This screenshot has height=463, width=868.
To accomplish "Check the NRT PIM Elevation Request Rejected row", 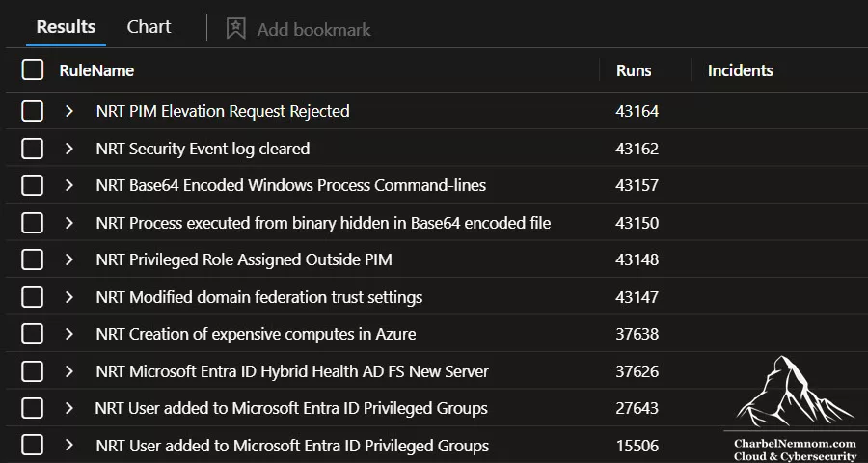I will click(x=32, y=111).
